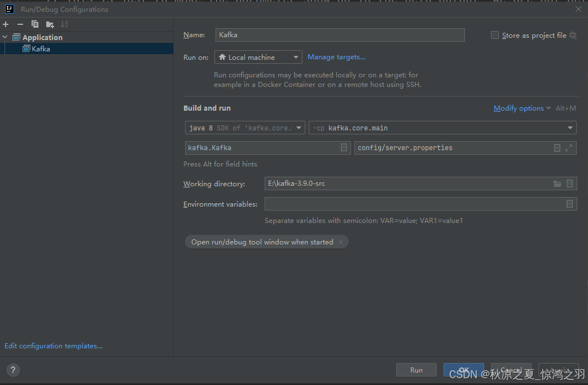Open the java 8 SDK dropdown

point(245,128)
